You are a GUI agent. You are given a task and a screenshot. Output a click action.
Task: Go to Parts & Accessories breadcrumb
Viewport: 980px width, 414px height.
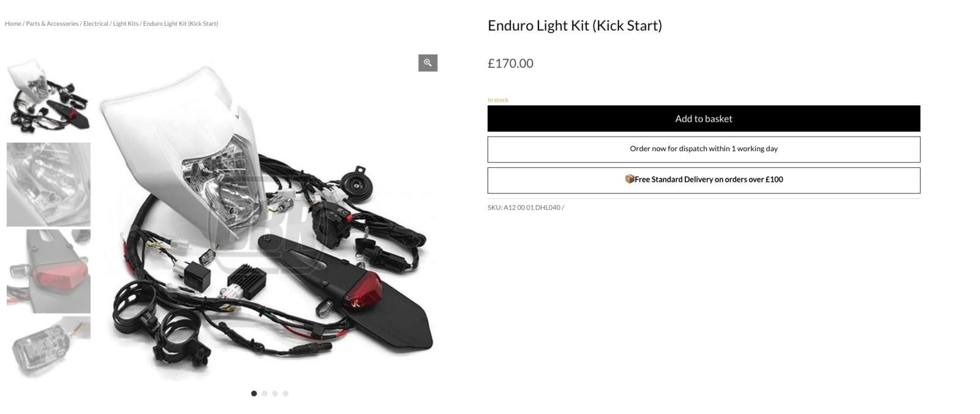52,24
